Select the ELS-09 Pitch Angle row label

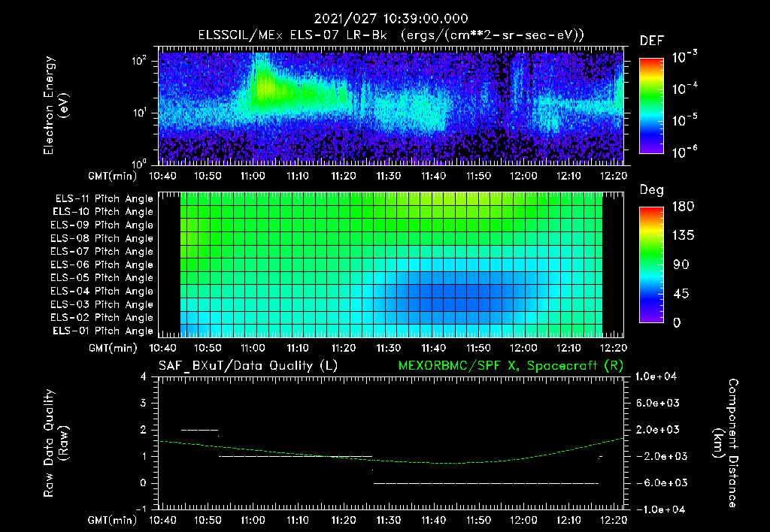point(102,225)
